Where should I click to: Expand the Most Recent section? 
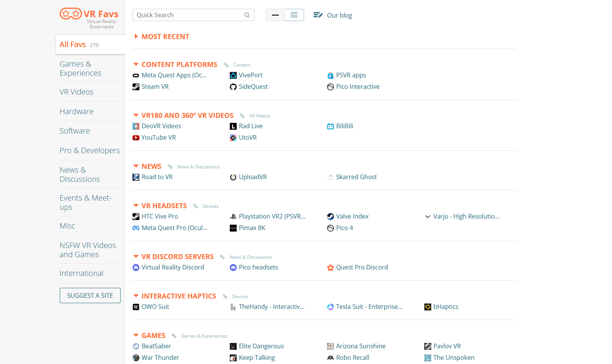(x=136, y=37)
